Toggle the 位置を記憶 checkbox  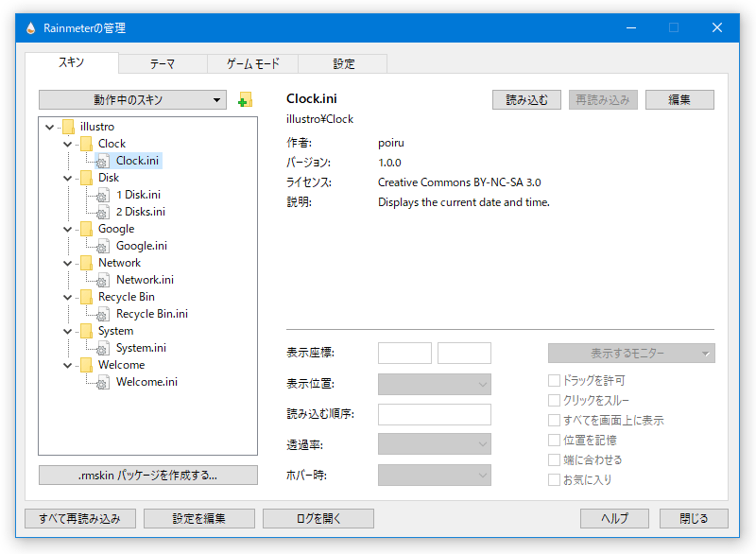pos(554,441)
